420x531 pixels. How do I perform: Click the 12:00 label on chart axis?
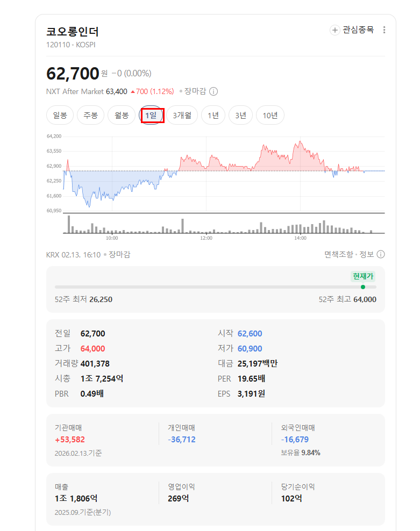pos(206,238)
